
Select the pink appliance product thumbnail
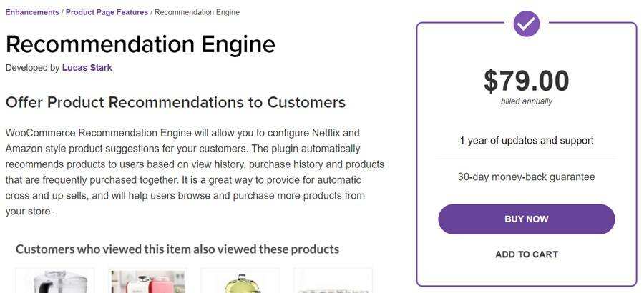pos(147,282)
